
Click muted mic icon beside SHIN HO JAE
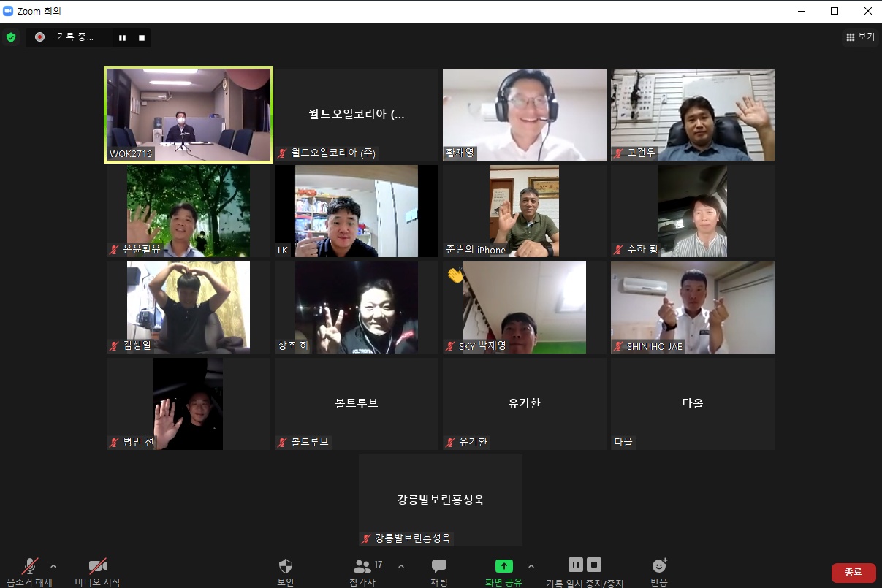click(x=619, y=346)
